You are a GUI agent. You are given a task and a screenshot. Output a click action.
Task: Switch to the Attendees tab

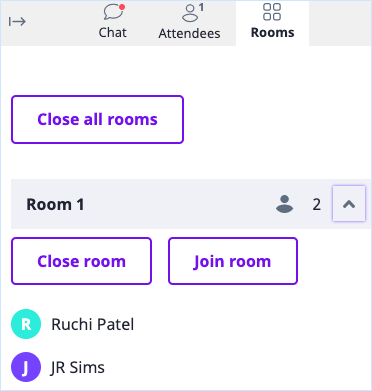click(x=189, y=23)
